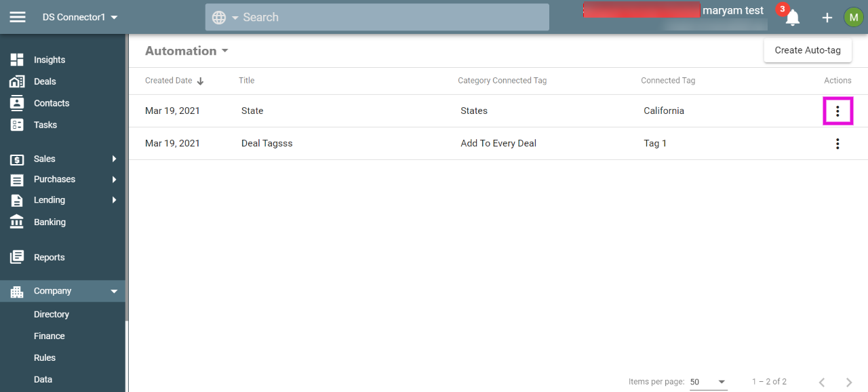Click the Banking bank icon
Image resolution: width=868 pixels, height=392 pixels.
click(x=17, y=222)
